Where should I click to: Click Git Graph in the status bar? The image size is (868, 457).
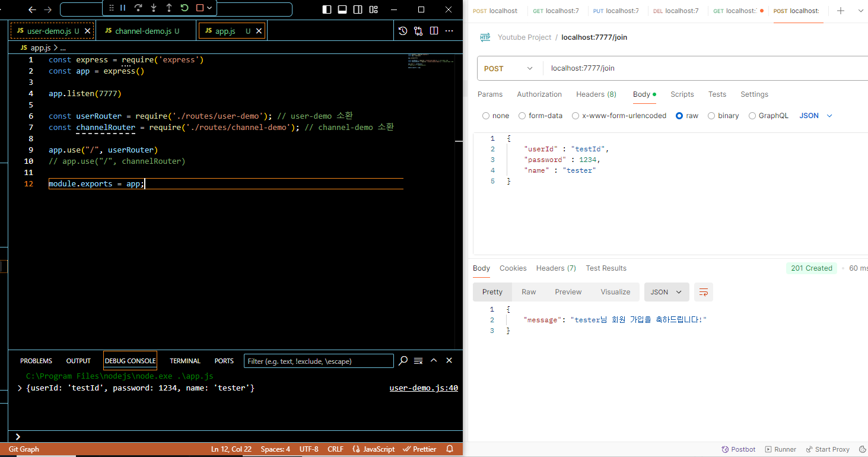(24, 449)
